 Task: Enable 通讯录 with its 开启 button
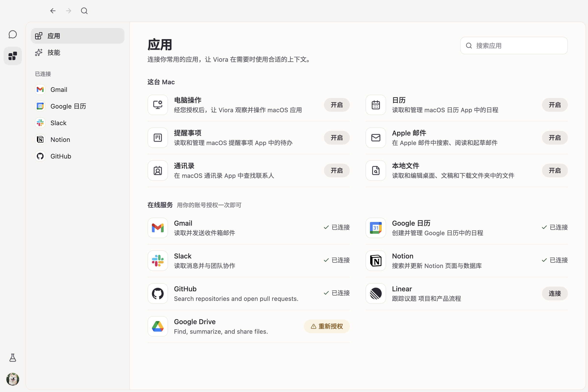pos(336,171)
